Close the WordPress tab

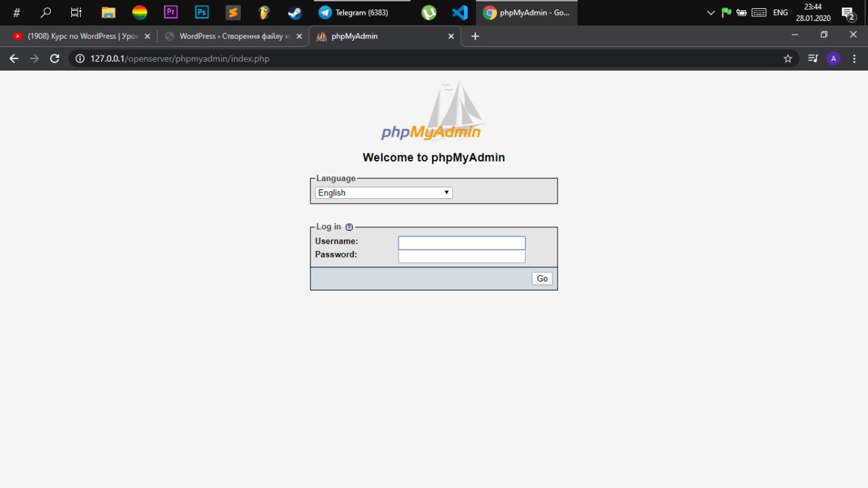tap(299, 36)
